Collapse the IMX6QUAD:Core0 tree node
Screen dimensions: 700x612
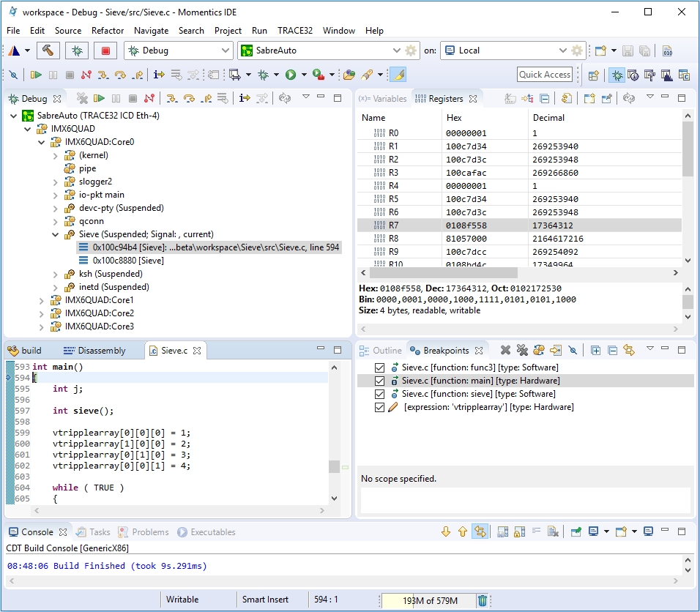click(41, 143)
